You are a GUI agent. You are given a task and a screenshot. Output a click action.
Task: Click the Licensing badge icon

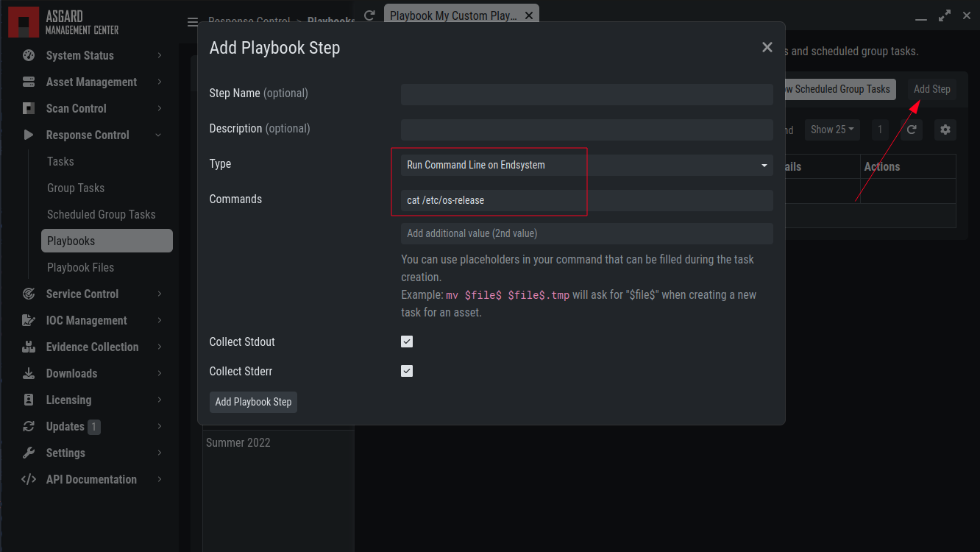coord(29,400)
